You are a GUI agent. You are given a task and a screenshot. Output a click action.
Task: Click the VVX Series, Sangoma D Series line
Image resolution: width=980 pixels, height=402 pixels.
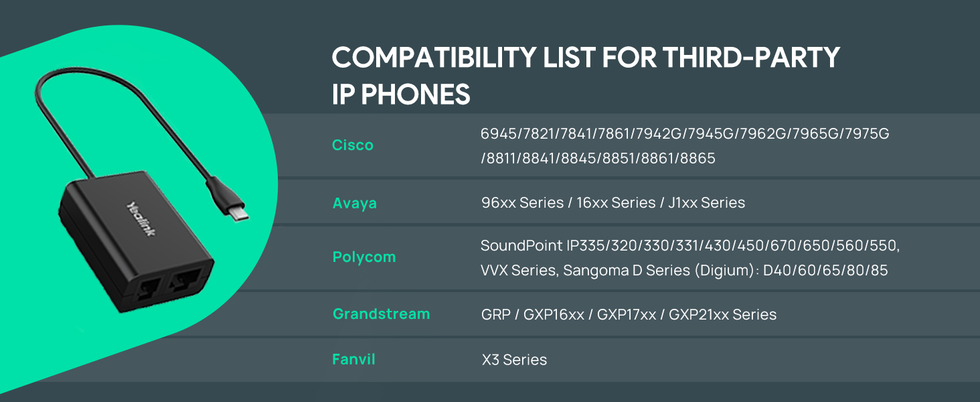tap(684, 271)
